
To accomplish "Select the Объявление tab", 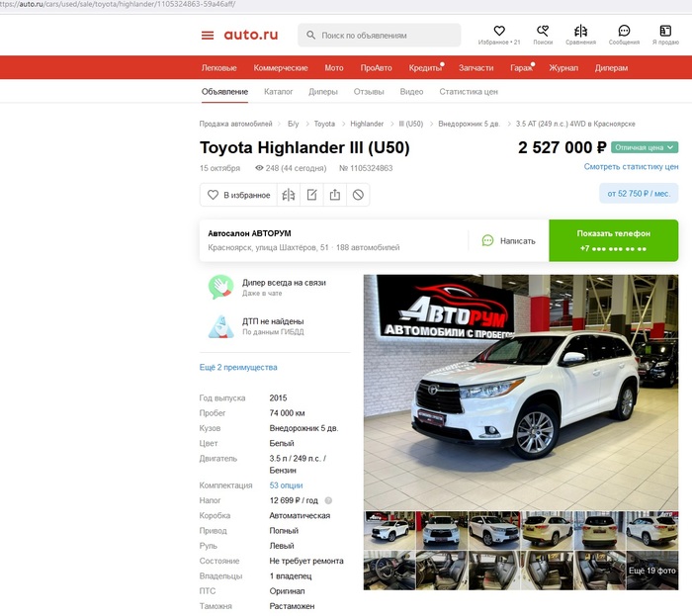I will [224, 92].
